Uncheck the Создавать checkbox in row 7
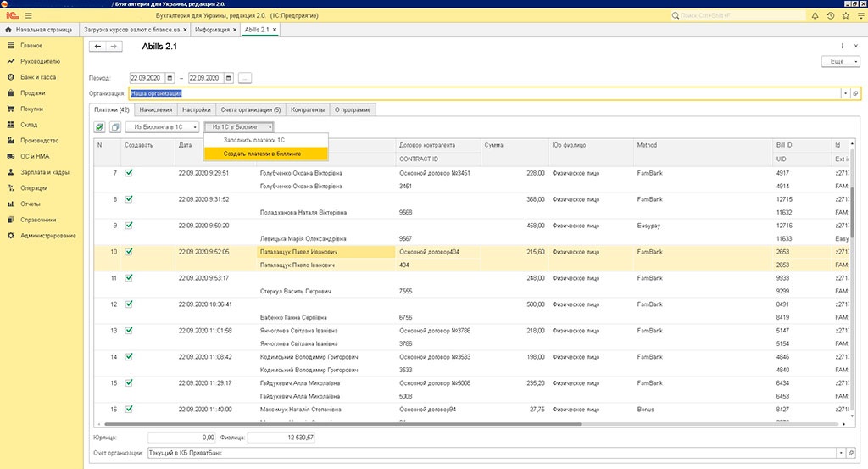 click(x=129, y=172)
